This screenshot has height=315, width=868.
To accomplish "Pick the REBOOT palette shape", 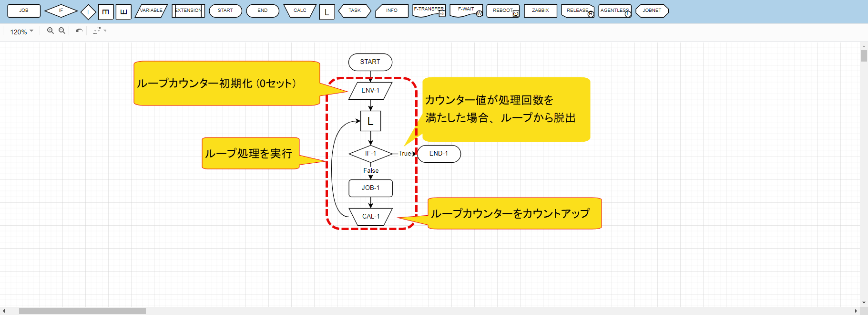I will [503, 10].
